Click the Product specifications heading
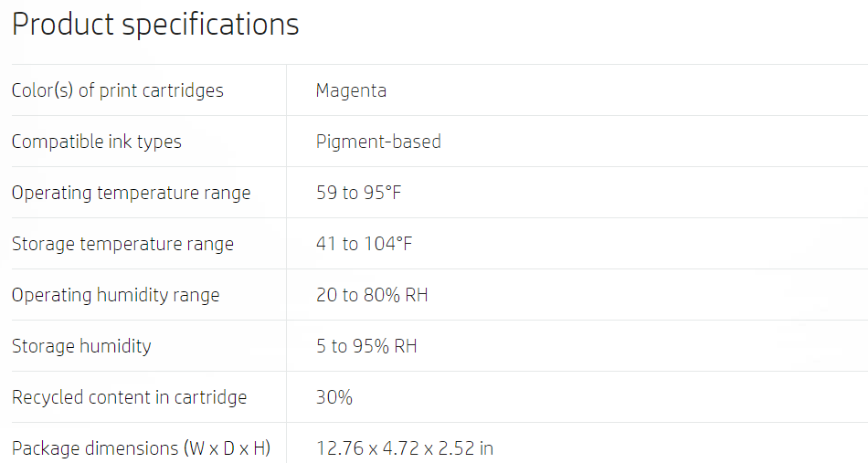This screenshot has width=868, height=463. pos(155,26)
